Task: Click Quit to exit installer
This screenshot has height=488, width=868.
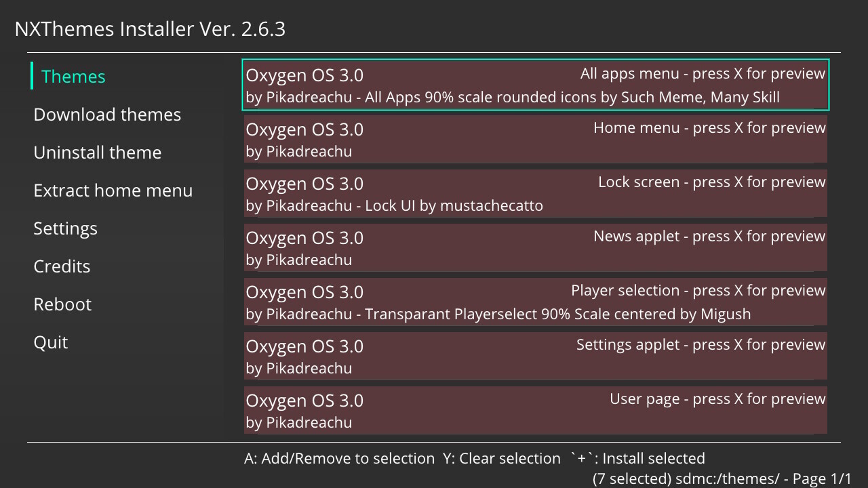Action: tap(51, 342)
